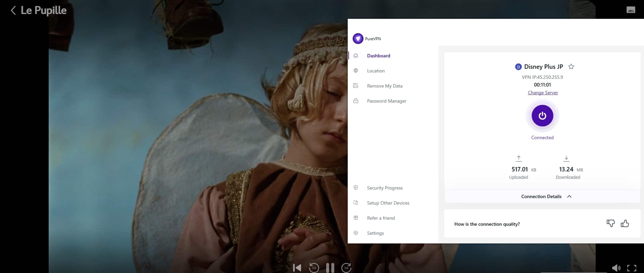
Task: Enter fullscreen mode in the player
Action: point(632,268)
